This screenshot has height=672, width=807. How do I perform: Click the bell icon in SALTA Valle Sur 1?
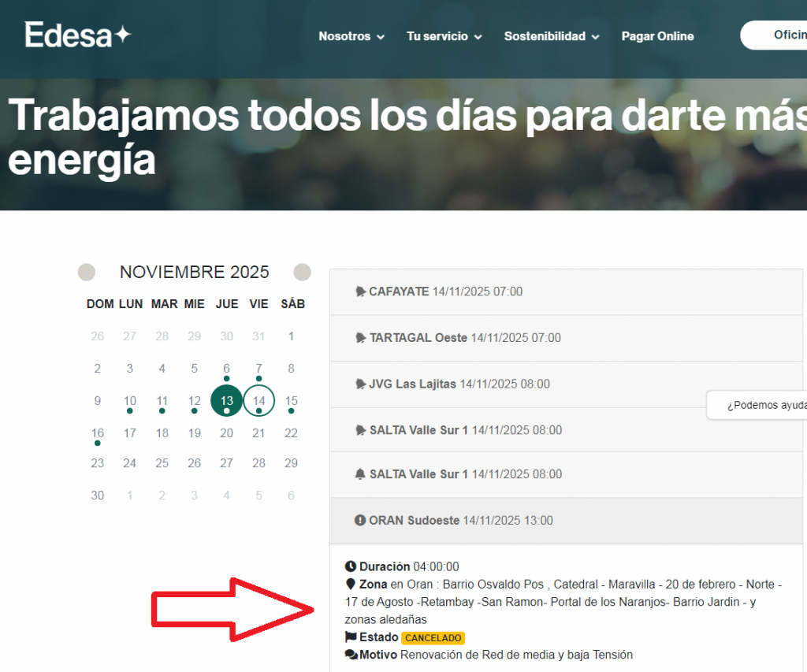(360, 474)
